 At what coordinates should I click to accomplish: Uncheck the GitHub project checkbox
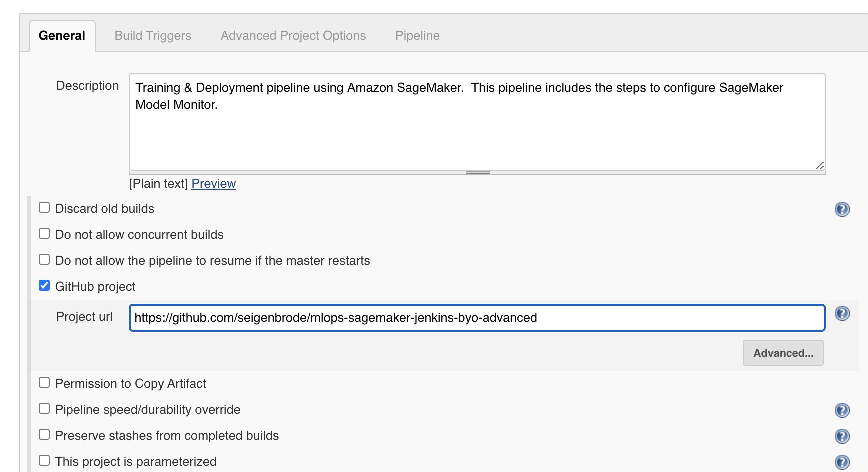point(44,286)
